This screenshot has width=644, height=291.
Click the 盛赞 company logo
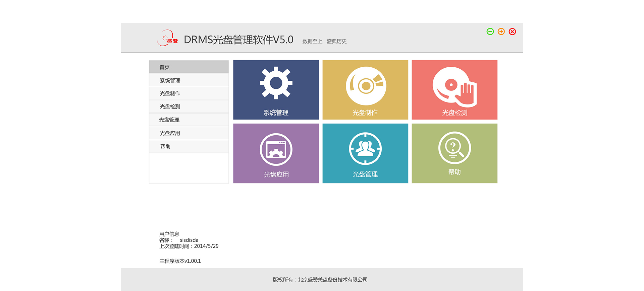168,38
